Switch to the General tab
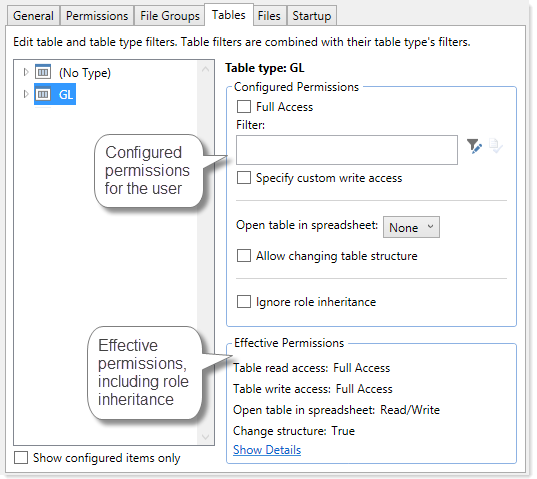This screenshot has width=537, height=479. pyautogui.click(x=33, y=16)
